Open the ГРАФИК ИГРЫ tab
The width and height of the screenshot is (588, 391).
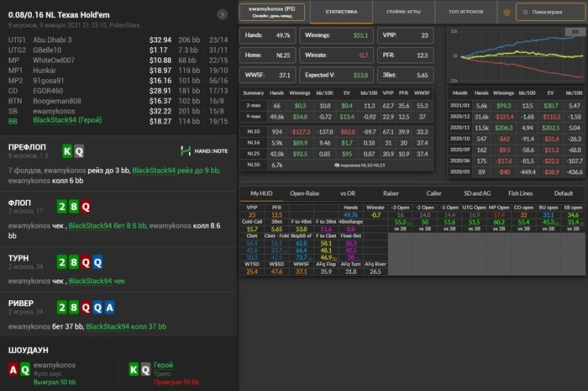click(x=403, y=12)
